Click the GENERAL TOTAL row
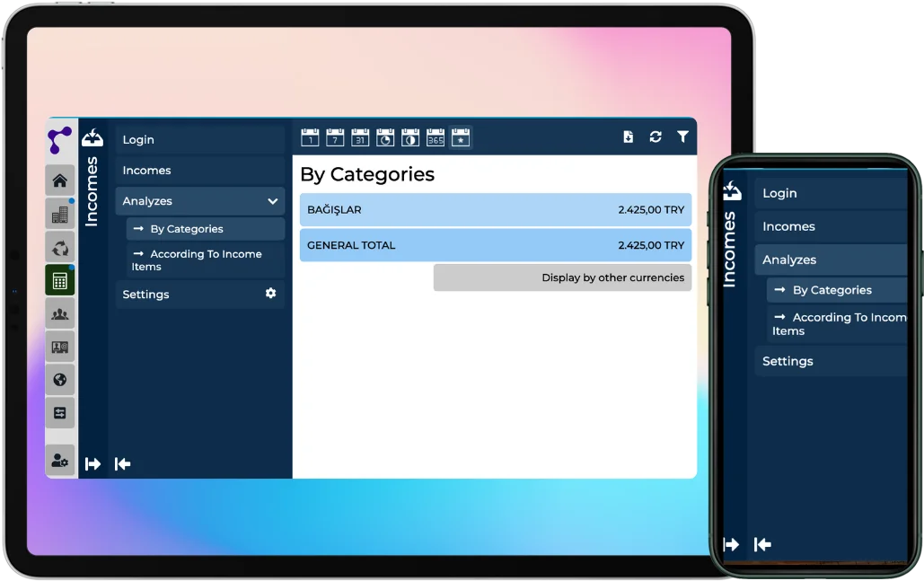The width and height of the screenshot is (924, 581). coord(495,245)
